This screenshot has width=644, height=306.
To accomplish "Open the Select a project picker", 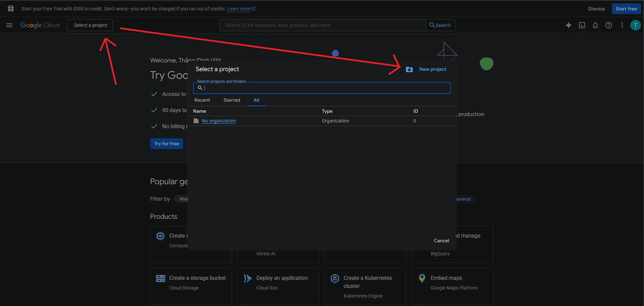I will pyautogui.click(x=90, y=25).
